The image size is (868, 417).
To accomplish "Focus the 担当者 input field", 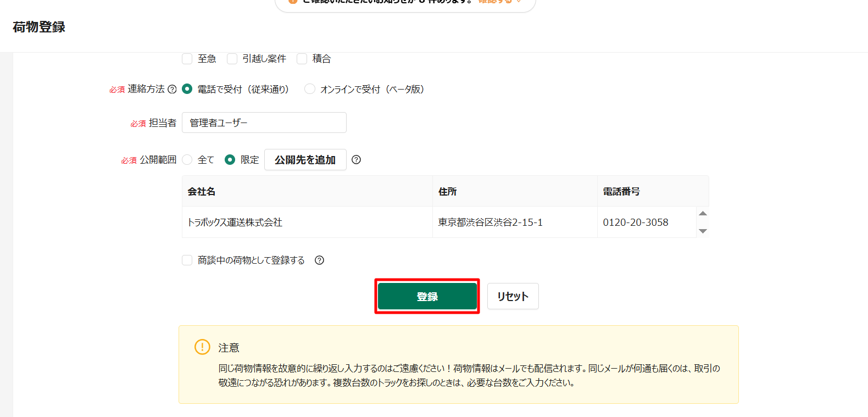I will tap(264, 123).
